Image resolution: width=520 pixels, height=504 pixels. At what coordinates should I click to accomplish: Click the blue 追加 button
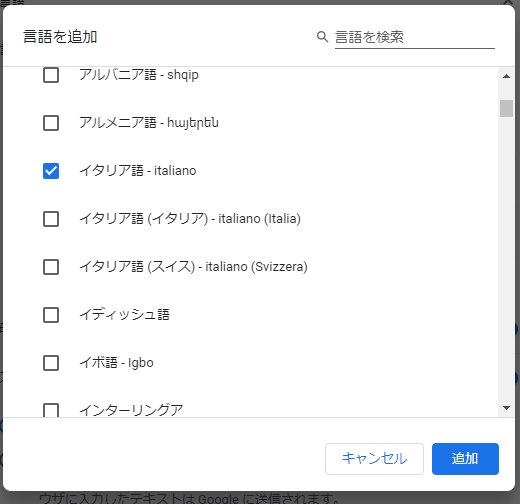pyautogui.click(x=465, y=459)
